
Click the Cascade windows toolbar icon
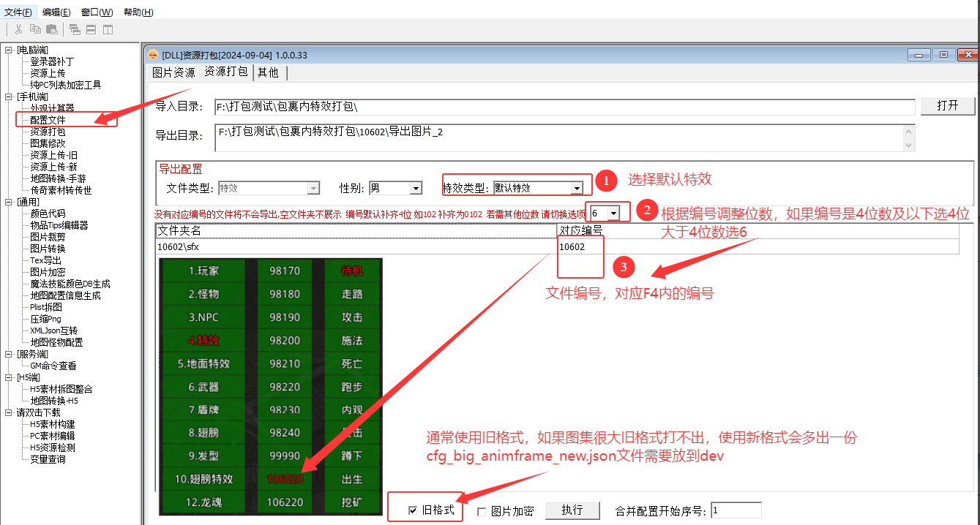coord(75,29)
